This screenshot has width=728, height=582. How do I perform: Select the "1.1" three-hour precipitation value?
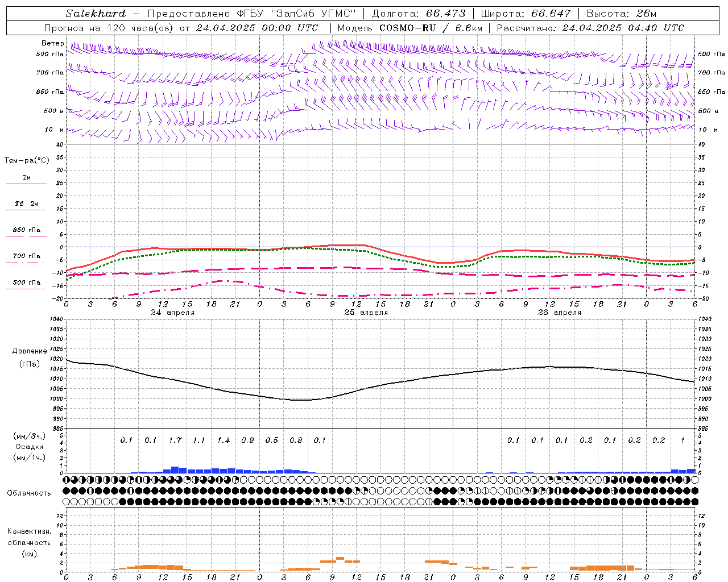pos(199,440)
